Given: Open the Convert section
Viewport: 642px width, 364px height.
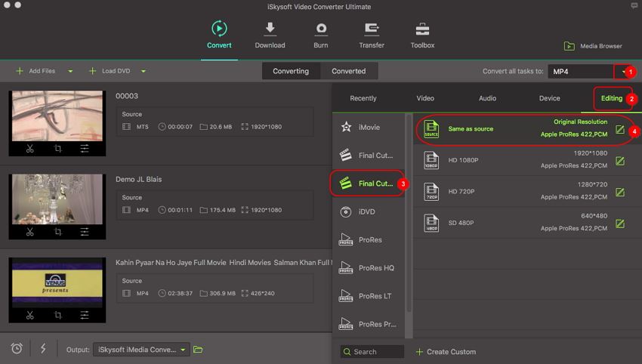Looking at the screenshot, I should pyautogui.click(x=219, y=35).
